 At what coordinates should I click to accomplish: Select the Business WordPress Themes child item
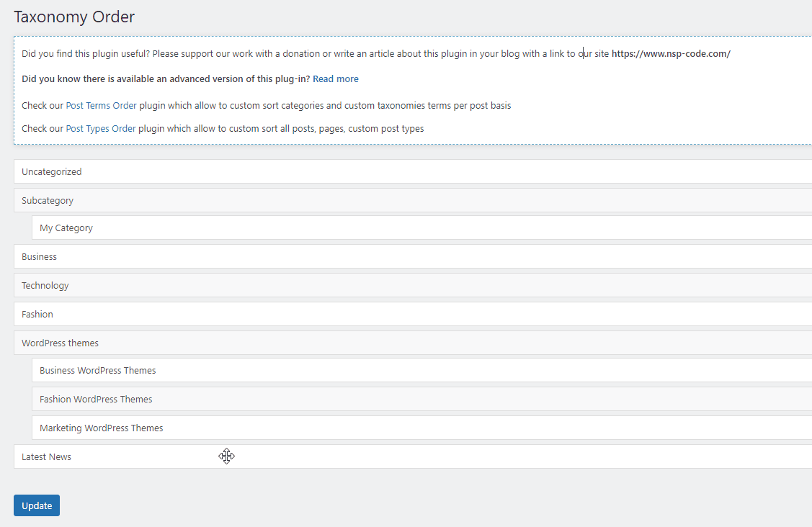pyautogui.click(x=98, y=370)
